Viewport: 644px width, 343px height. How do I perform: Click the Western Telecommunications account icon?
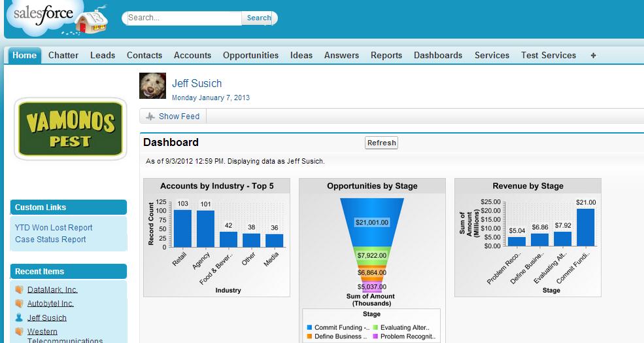(x=19, y=331)
